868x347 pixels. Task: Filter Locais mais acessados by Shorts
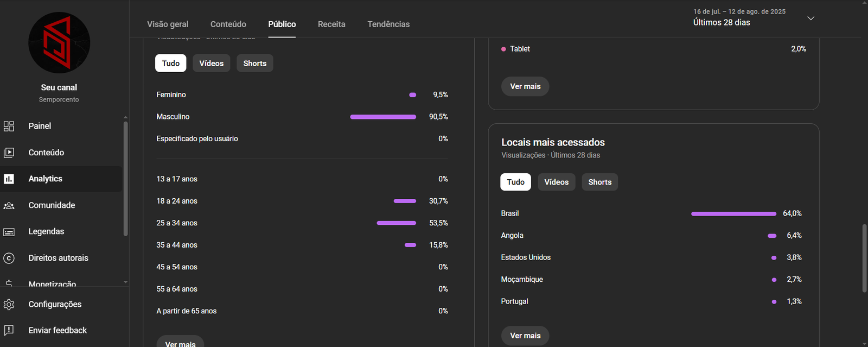(x=599, y=182)
